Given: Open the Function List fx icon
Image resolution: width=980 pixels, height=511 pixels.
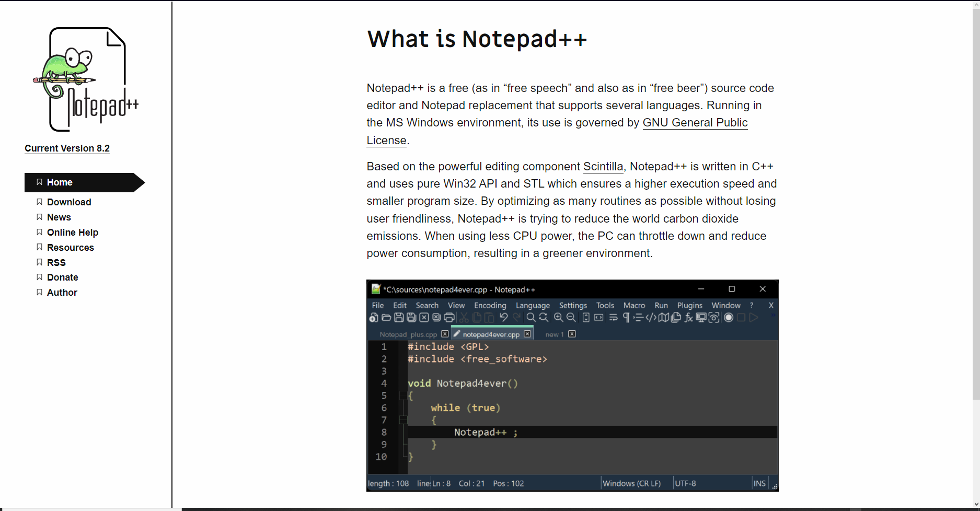Looking at the screenshot, I should (689, 318).
